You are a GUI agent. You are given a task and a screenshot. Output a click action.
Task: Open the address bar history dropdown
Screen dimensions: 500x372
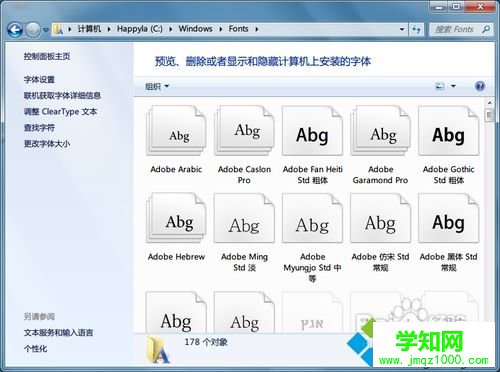[402, 29]
